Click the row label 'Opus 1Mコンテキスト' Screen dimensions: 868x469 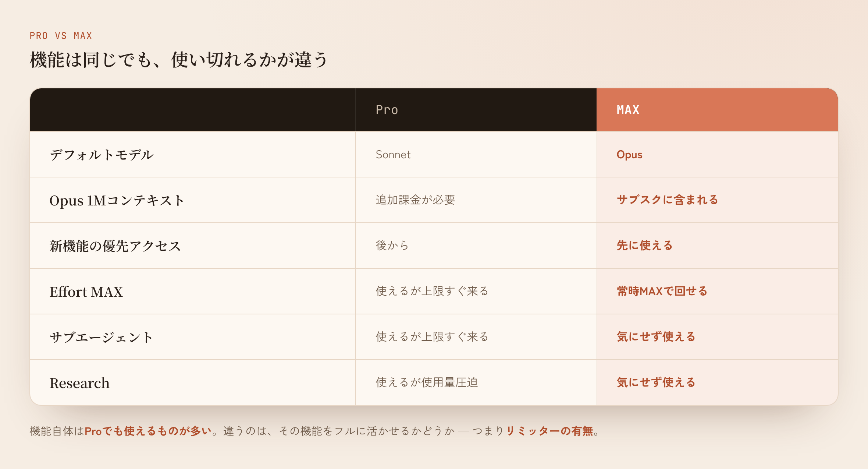[117, 200]
